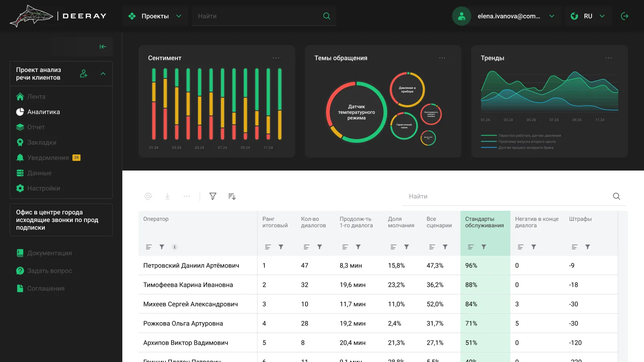Click the table filter funnel icon in toolbar
The width and height of the screenshot is (644, 362).
coord(213,196)
